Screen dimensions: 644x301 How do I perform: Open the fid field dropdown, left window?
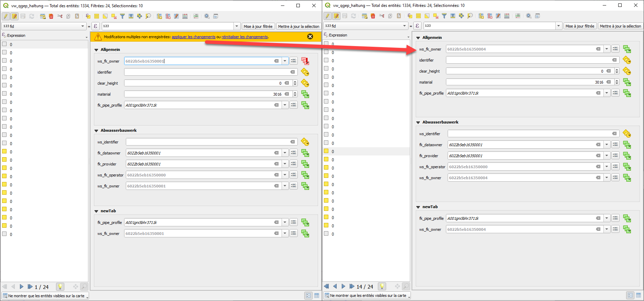pyautogui.click(x=83, y=26)
